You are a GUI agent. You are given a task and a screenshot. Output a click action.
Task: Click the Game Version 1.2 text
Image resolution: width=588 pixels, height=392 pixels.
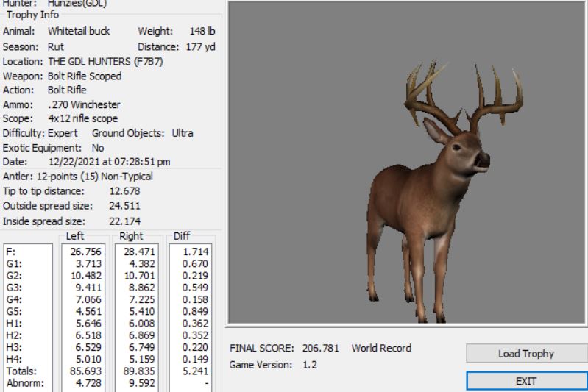274,364
